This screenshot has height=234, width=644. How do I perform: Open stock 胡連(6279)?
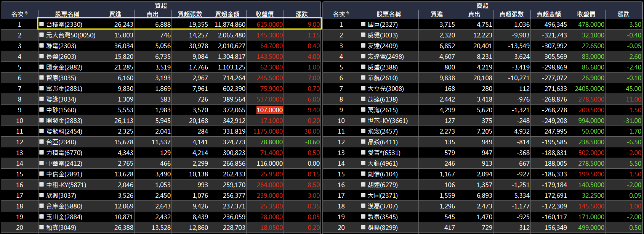tap(383, 185)
